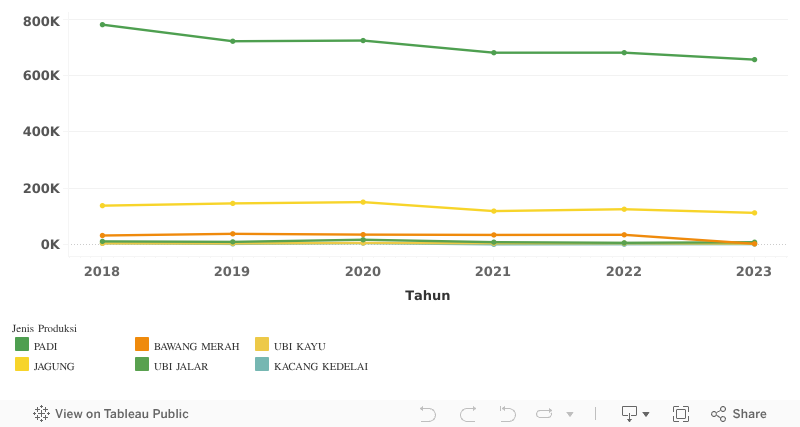This screenshot has height=427, width=800.
Task: Click the UBI JALAR legend color box
Action: (x=142, y=365)
